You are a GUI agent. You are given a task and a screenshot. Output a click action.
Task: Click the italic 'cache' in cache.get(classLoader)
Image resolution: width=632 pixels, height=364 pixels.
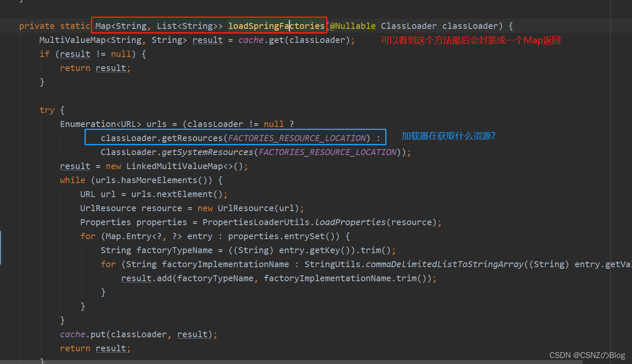[x=251, y=40]
